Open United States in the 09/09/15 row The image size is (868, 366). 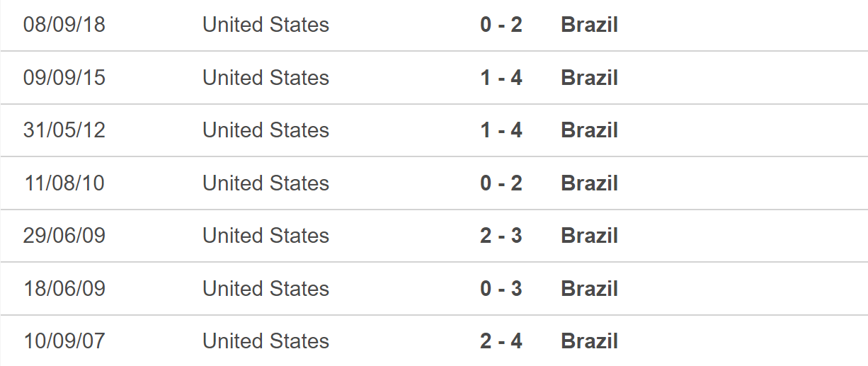coord(266,77)
